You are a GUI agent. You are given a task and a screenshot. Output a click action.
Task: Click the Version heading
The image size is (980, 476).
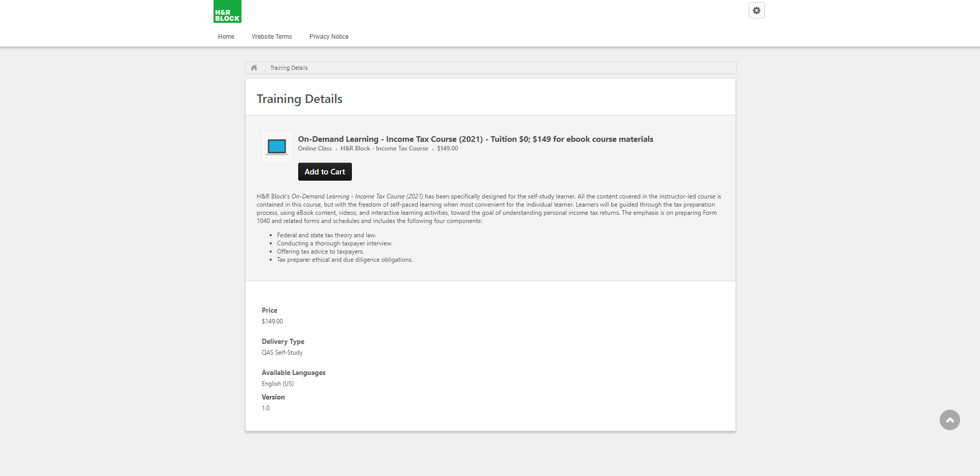coord(273,397)
